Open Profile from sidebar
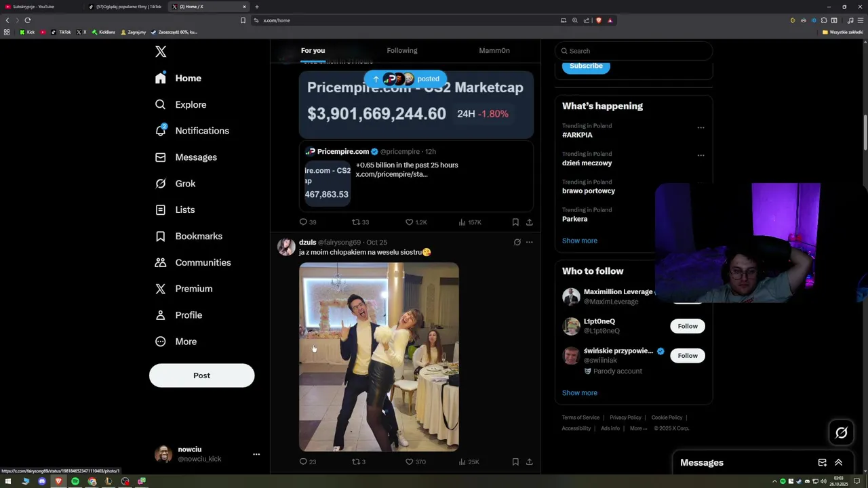 (178, 315)
